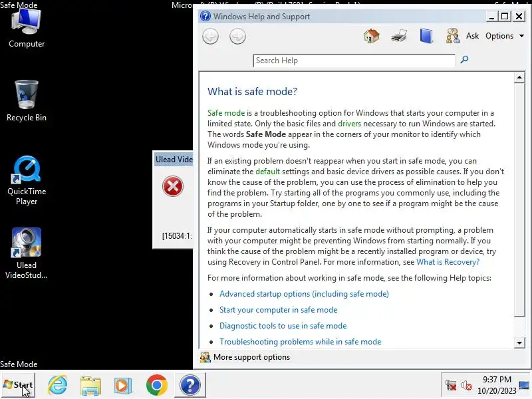
Task: Select the Recycle Bin icon
Action: 27,101
